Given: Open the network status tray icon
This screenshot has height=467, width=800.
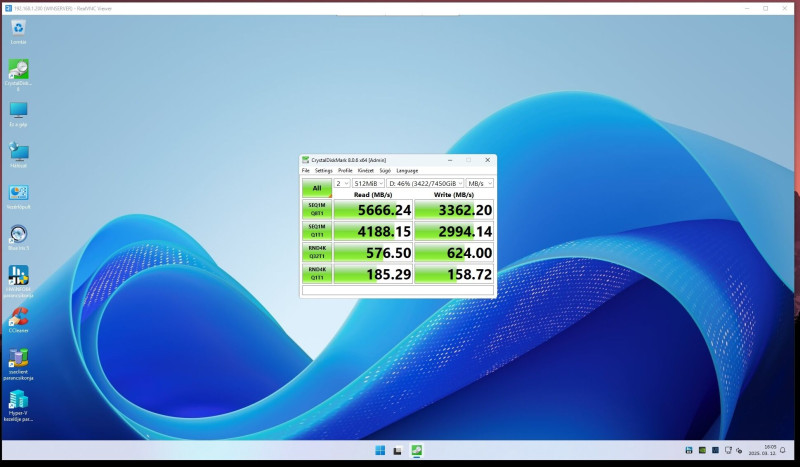Looking at the screenshot, I should (x=728, y=450).
